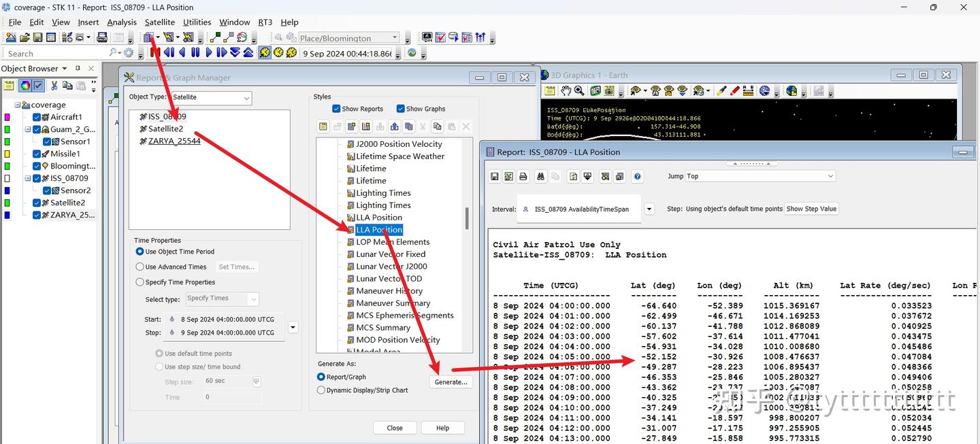
Task: Toggle the Aircraft1 checkbox in Object Browser
Action: coord(37,117)
